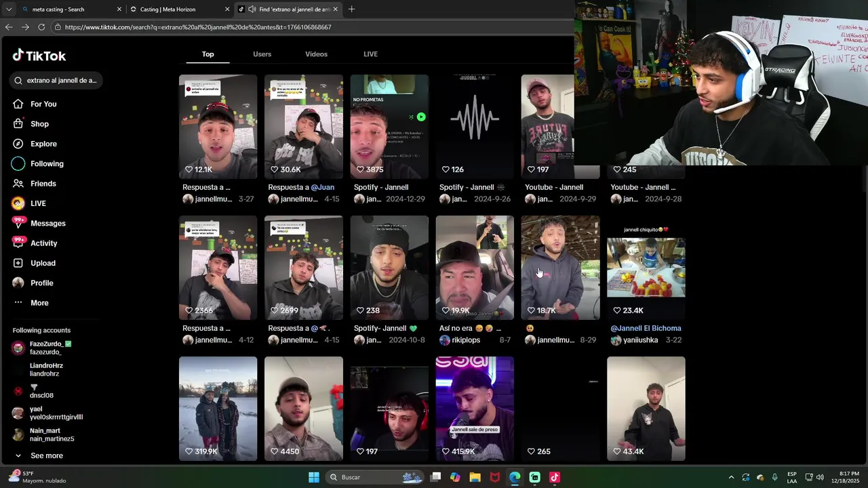Open video with 30.6K likes
Viewport: 868px width, 488px height.
303,126
